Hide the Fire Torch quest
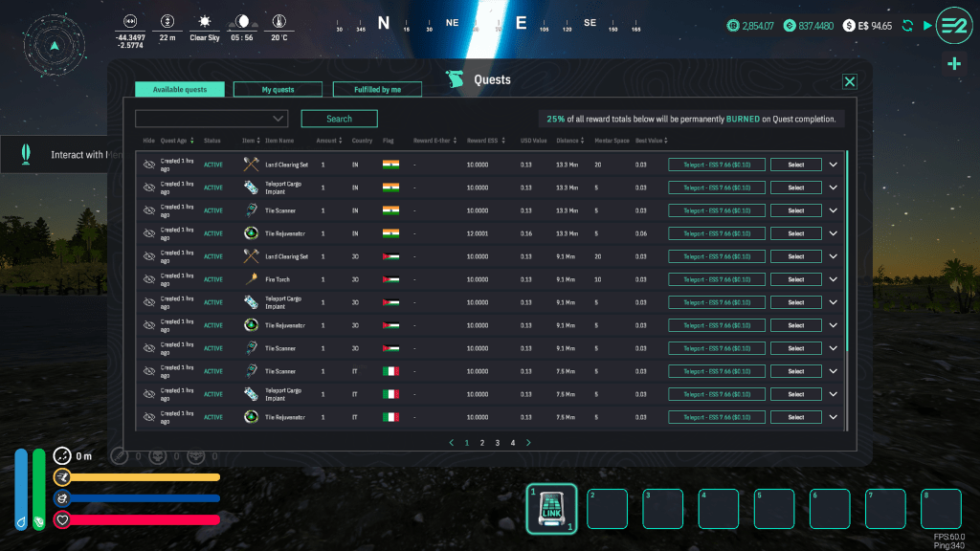This screenshot has height=551, width=980. (148, 279)
